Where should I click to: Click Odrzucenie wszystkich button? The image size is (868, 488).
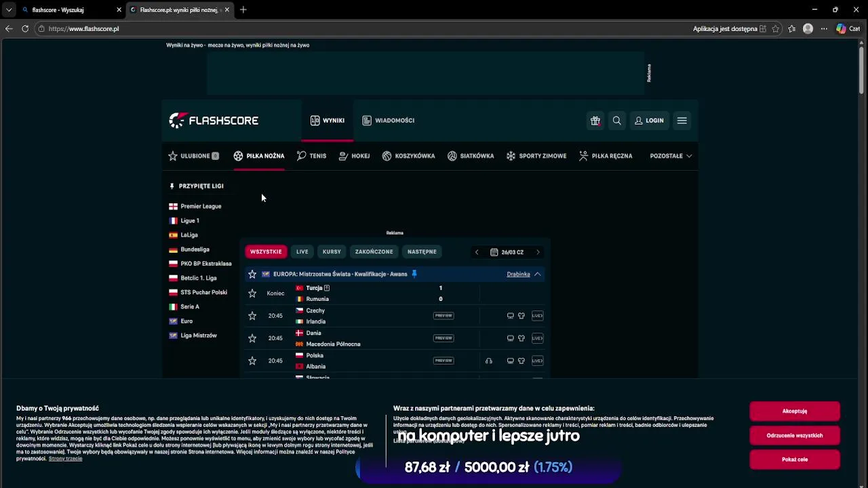click(795, 435)
